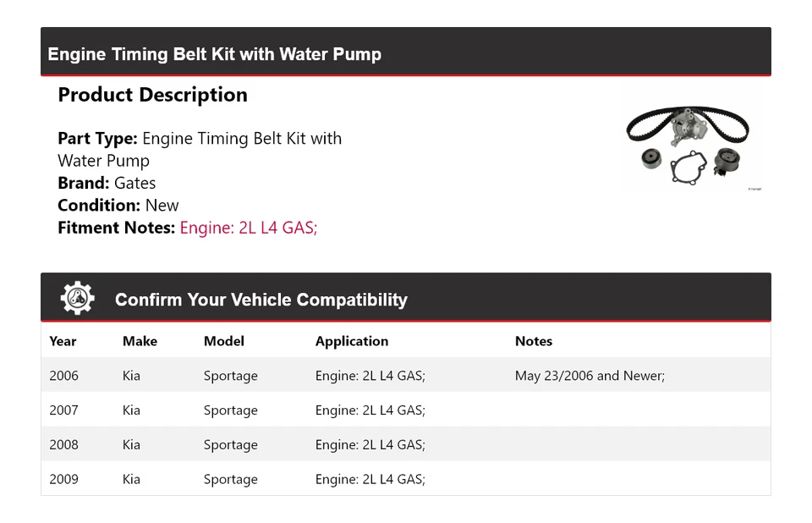The image size is (812, 523).
Task: Select the 2008 year cell
Action: tap(63, 445)
